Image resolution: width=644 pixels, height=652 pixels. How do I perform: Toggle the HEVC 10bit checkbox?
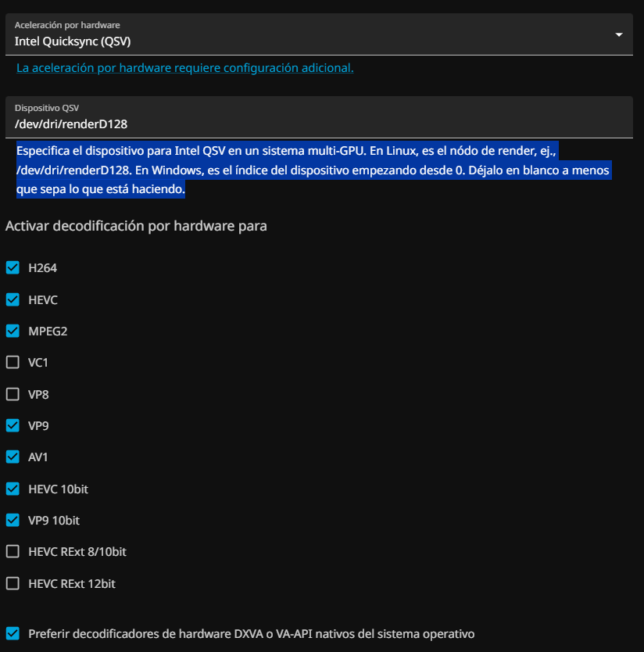[13, 489]
